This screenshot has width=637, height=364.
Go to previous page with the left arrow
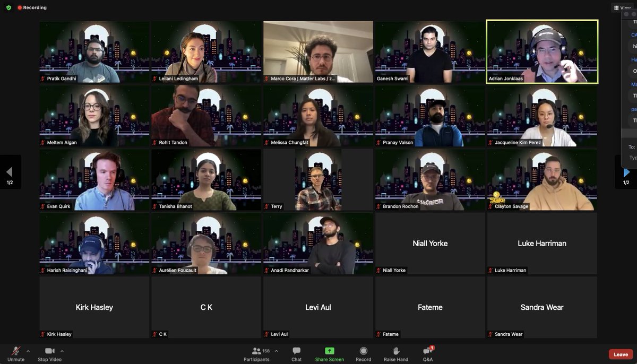pyautogui.click(x=9, y=172)
